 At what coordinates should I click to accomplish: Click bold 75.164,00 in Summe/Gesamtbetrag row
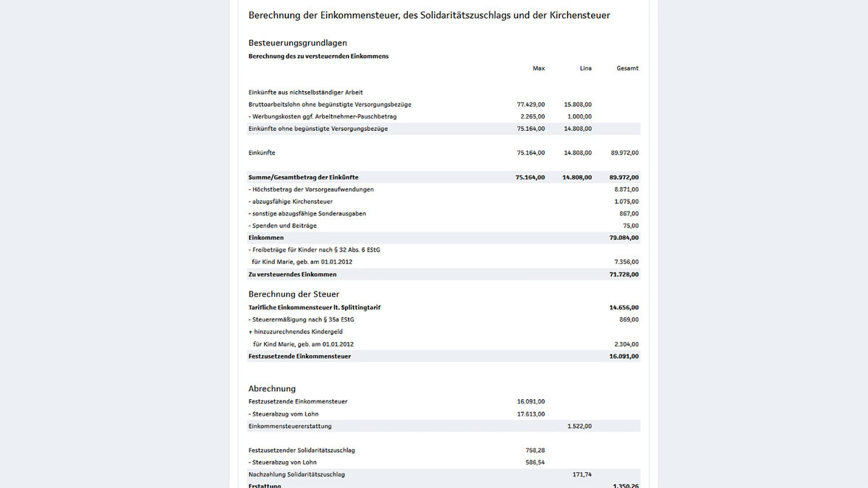click(530, 177)
